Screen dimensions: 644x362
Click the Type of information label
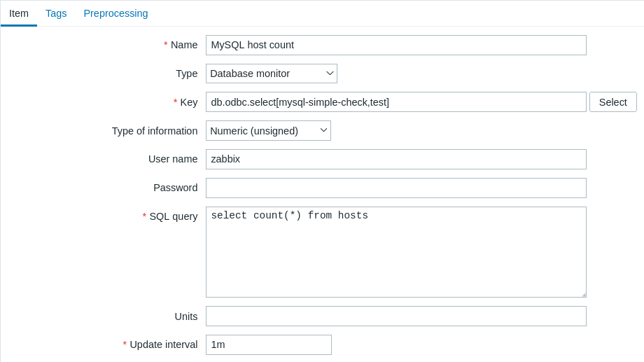click(x=155, y=131)
